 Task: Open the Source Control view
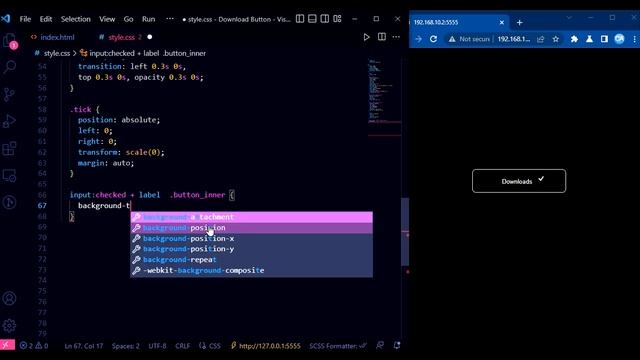click(9, 95)
